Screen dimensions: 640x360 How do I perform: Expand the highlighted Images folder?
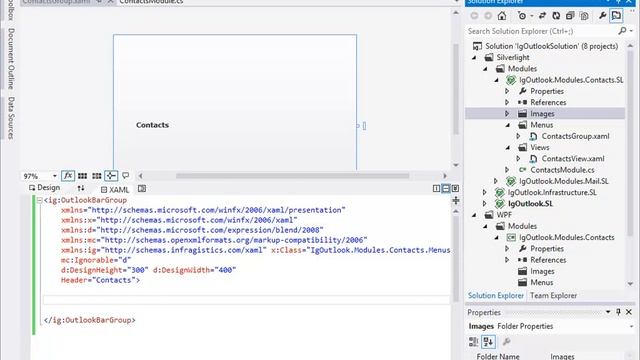click(507, 113)
